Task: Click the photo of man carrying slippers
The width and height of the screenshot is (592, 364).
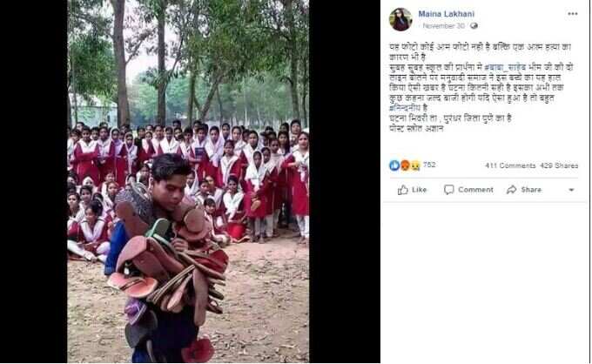Action: 188,182
